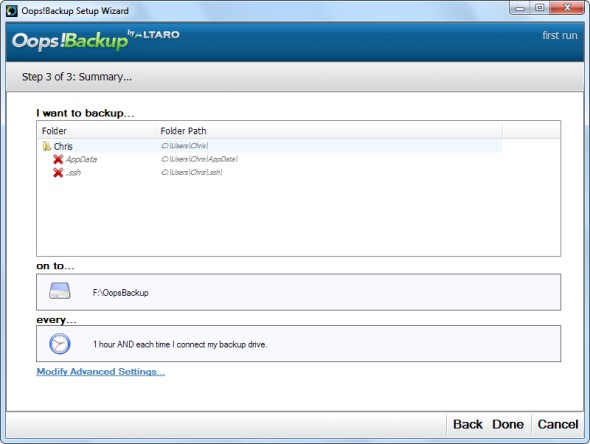Click the C:\Users\Chris\ path text
This screenshot has width=590, height=444.
point(185,146)
